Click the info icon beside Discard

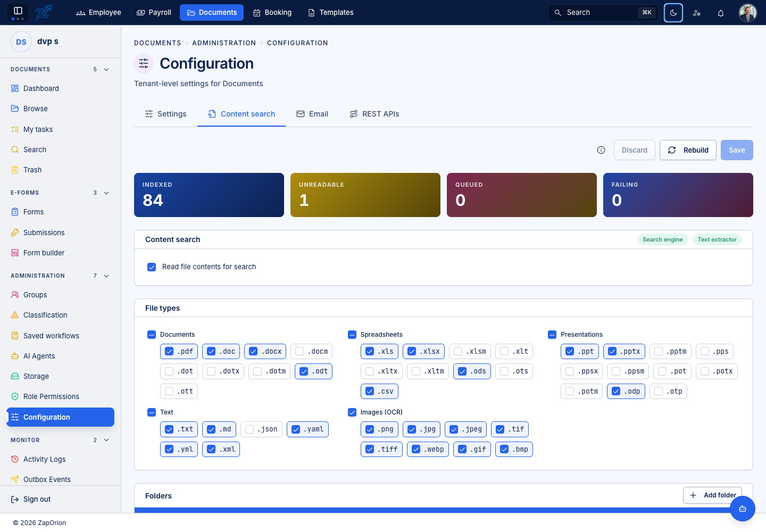(601, 150)
